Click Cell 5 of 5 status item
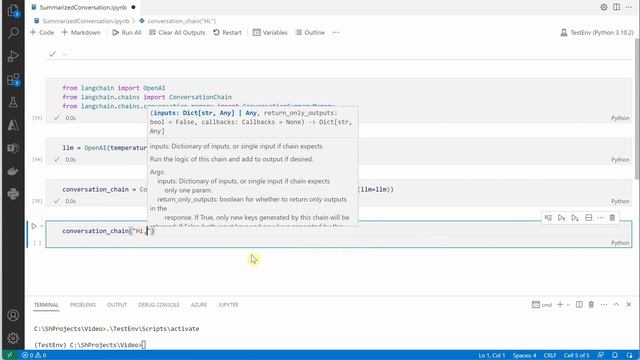640x360 pixels. click(577, 355)
